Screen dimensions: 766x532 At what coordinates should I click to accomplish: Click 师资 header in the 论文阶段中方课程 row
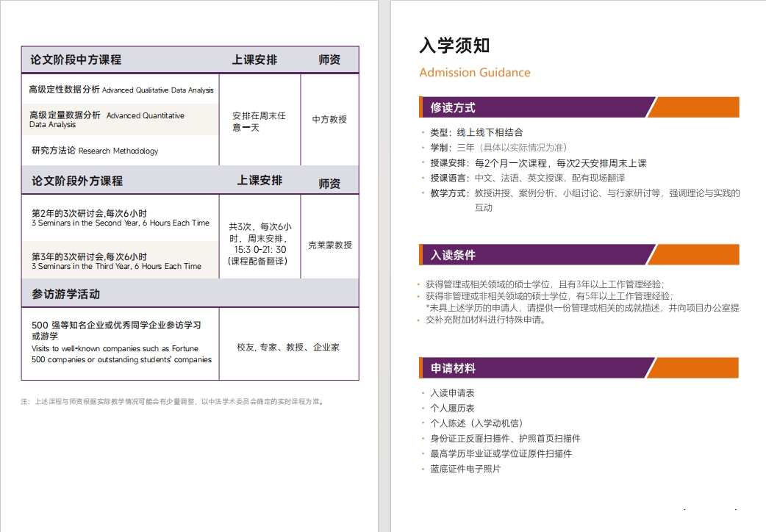329,60
